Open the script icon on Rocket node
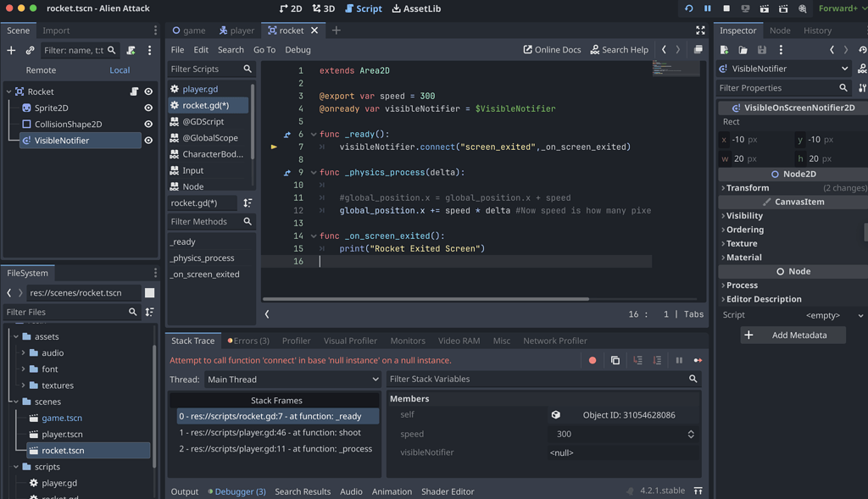Image resolution: width=868 pixels, height=499 pixels. click(x=134, y=91)
